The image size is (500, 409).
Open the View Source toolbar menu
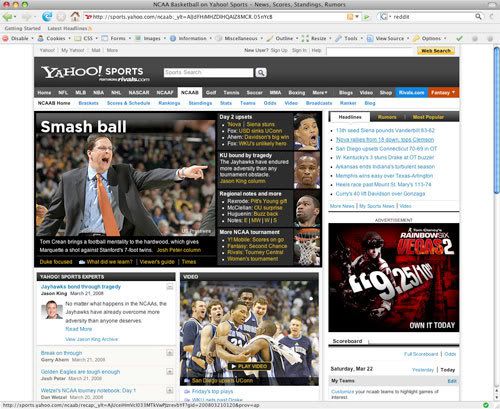(388, 38)
